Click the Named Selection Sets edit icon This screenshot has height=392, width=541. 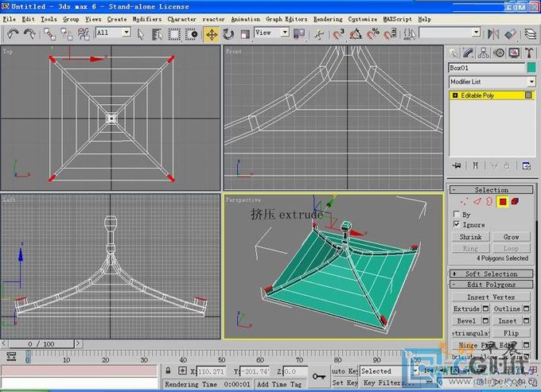coord(410,34)
